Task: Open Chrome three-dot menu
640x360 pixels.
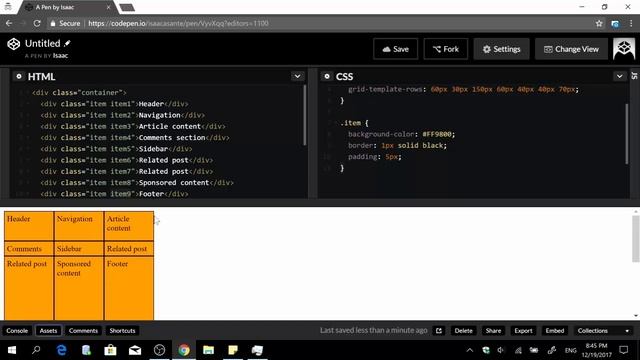Action: tap(631, 24)
